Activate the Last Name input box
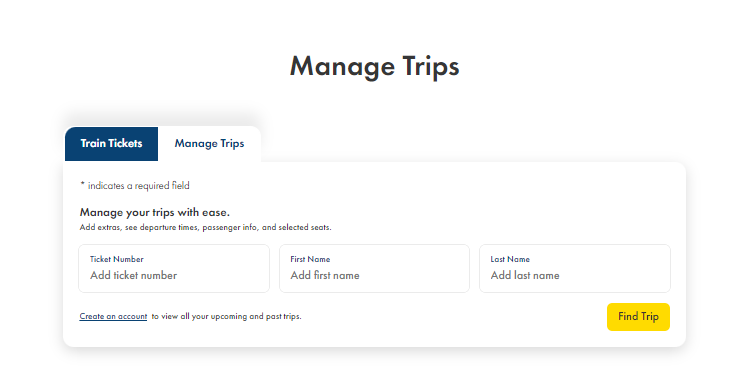The height and width of the screenshot is (378, 746). (x=575, y=269)
